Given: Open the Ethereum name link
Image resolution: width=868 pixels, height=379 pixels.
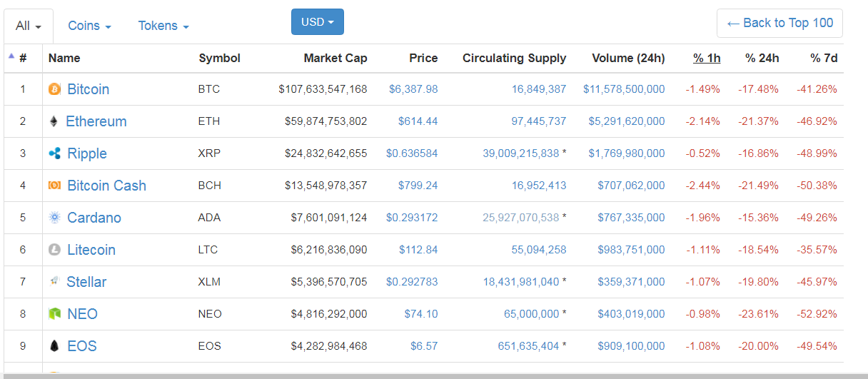Looking at the screenshot, I should 96,121.
